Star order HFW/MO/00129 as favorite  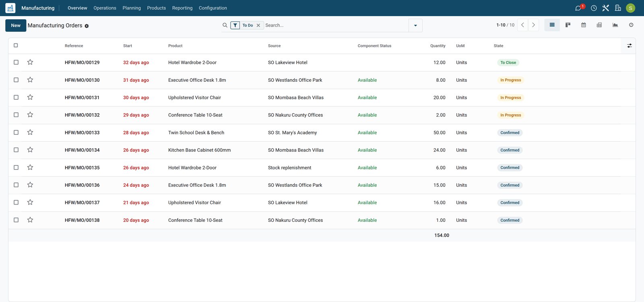click(30, 62)
